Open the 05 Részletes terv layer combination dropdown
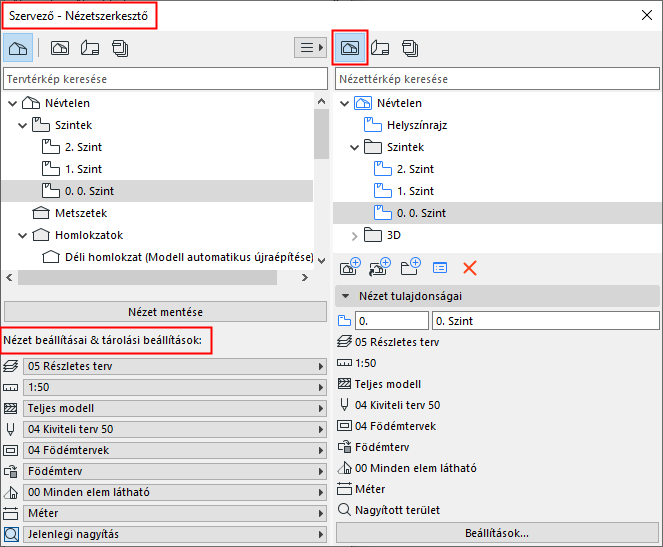Image resolution: width=663 pixels, height=547 pixels. click(x=175, y=366)
